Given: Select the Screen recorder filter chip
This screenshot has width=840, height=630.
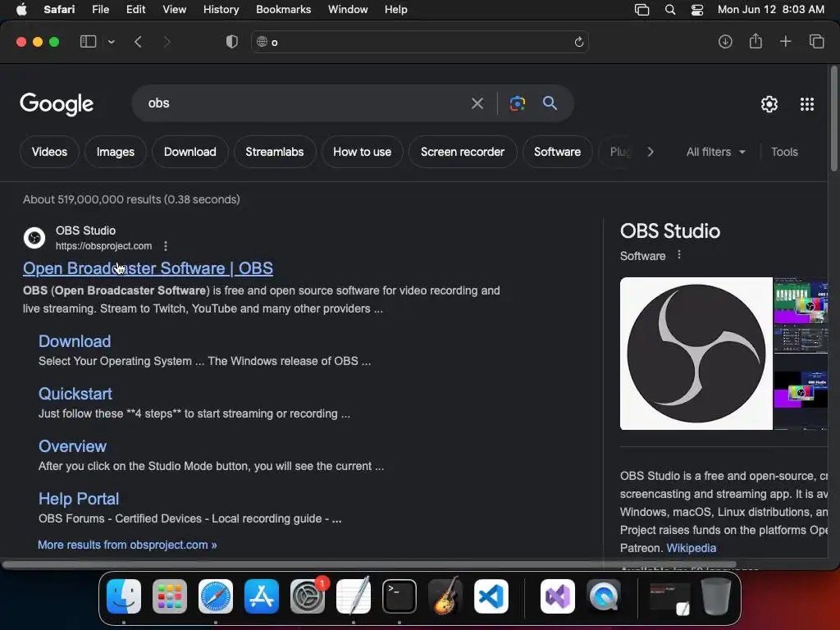Looking at the screenshot, I should pos(463,152).
